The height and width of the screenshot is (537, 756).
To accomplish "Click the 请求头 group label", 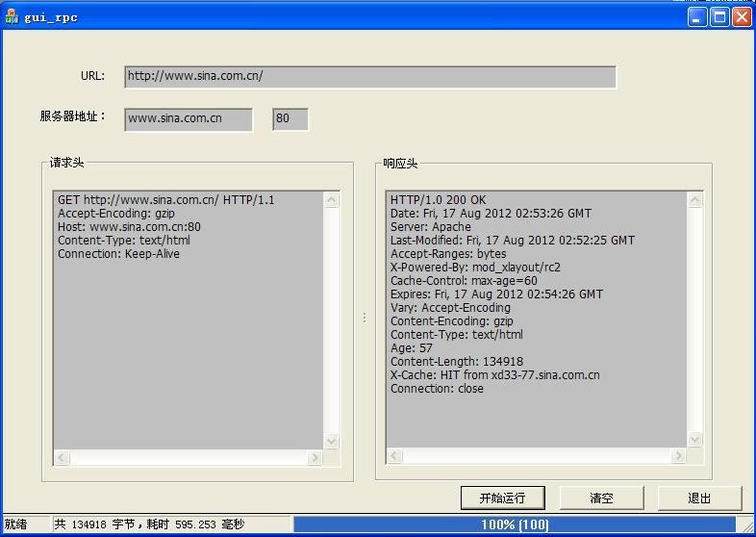I will [x=66, y=163].
